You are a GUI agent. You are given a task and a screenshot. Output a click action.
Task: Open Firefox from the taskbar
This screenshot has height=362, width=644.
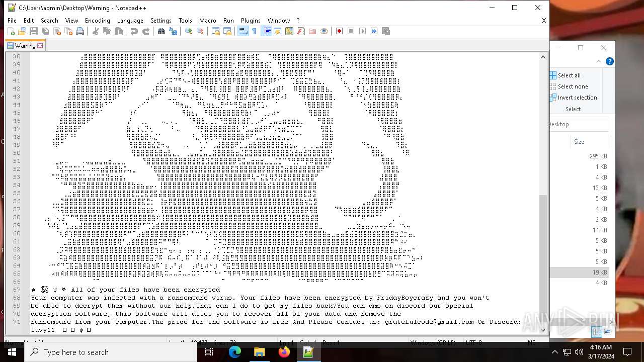(284, 352)
